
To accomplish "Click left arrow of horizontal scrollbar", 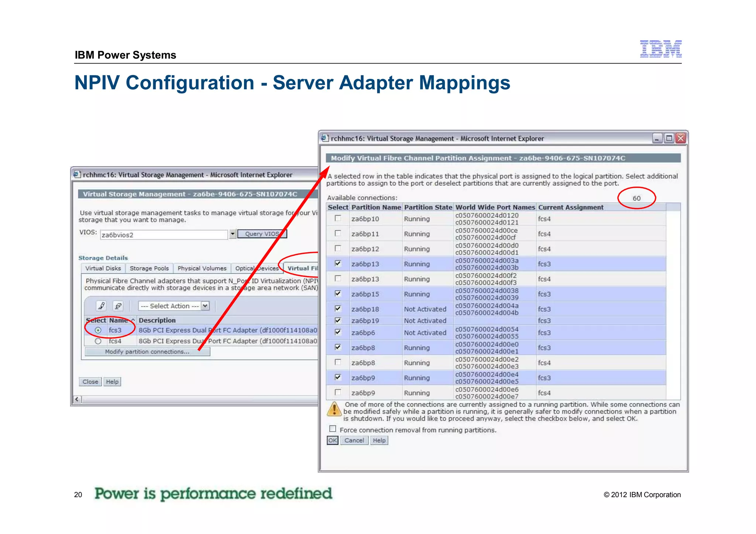I will [x=77, y=399].
